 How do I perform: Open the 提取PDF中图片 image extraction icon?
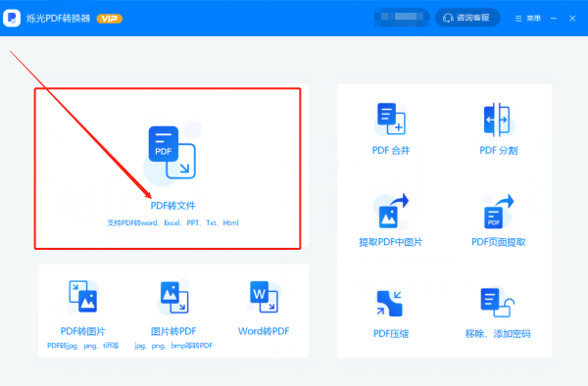click(x=393, y=211)
